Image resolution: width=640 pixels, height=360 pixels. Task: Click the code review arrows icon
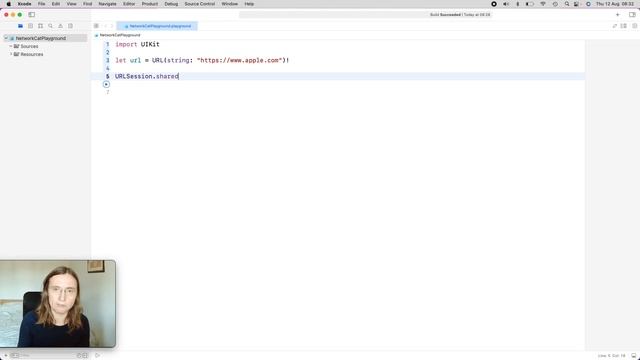(615, 26)
